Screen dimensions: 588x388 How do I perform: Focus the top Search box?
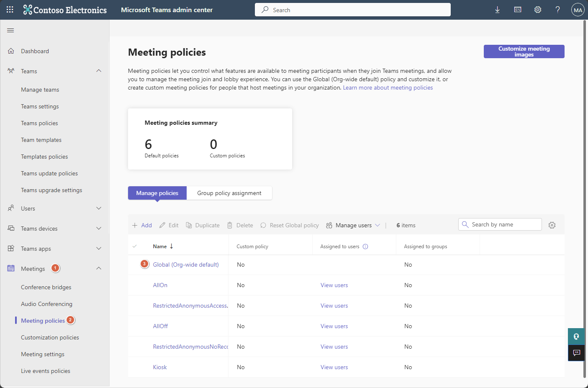pos(353,10)
